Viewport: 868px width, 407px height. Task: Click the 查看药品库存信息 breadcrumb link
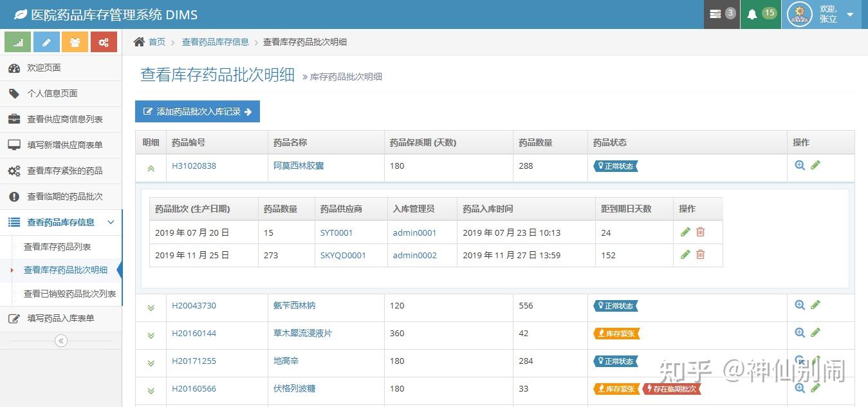tap(215, 42)
